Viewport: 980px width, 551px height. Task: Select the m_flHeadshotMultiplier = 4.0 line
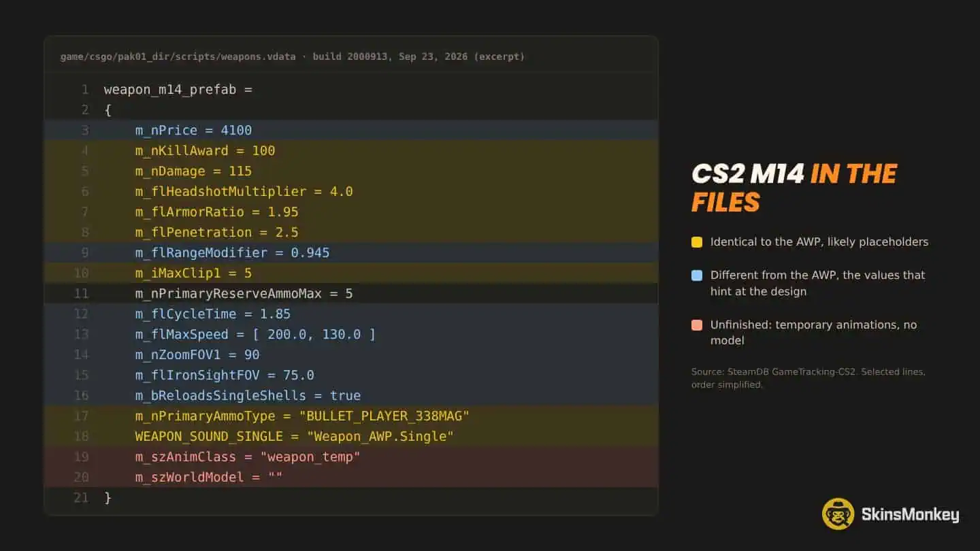pos(351,192)
